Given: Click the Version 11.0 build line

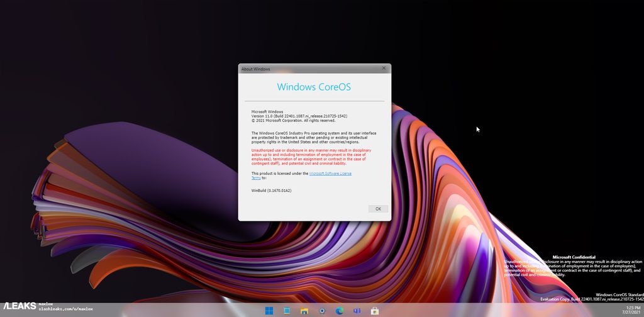Looking at the screenshot, I should pos(299,116).
